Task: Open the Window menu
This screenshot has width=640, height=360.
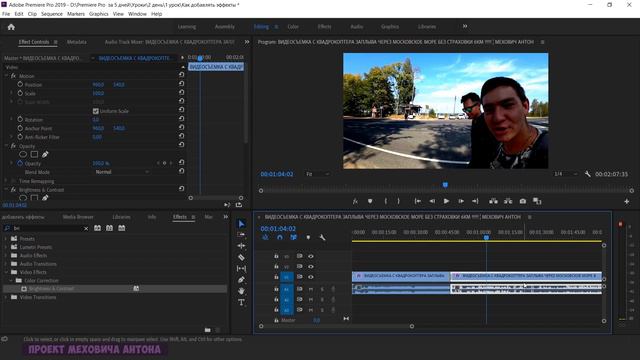Action: click(137, 14)
